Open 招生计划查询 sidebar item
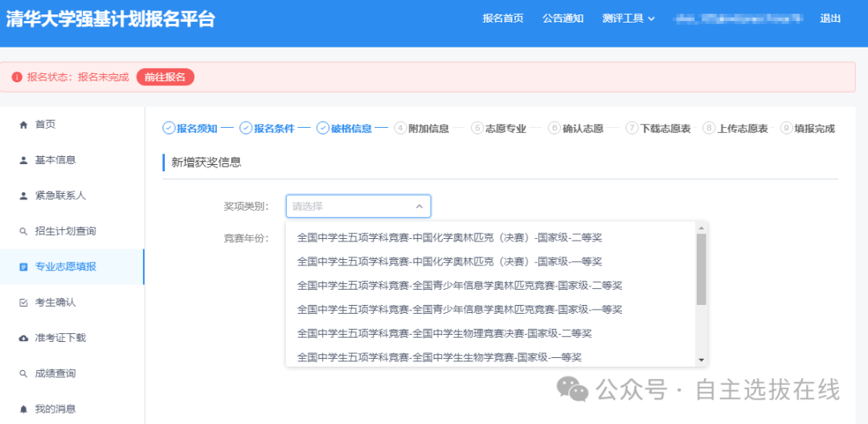The width and height of the screenshot is (868, 424). (72, 232)
